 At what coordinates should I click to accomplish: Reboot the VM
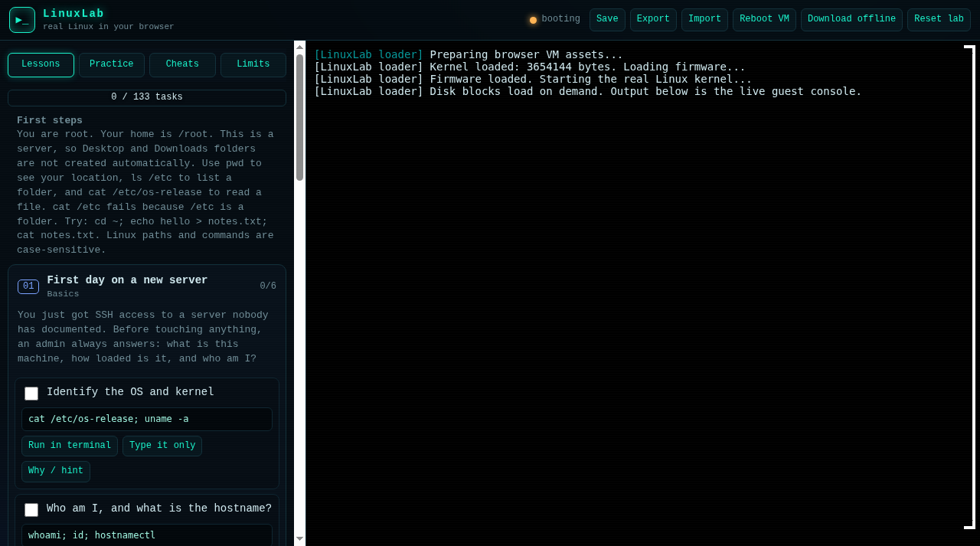[764, 20]
